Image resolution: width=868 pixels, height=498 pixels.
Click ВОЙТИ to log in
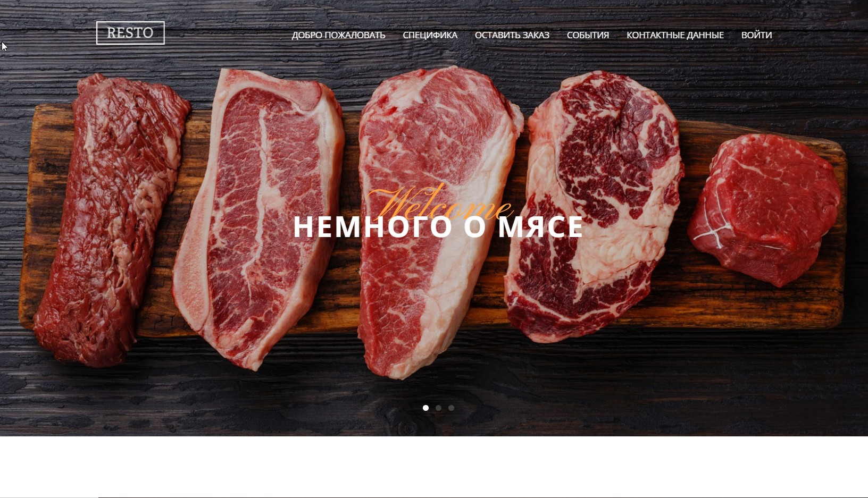point(756,35)
